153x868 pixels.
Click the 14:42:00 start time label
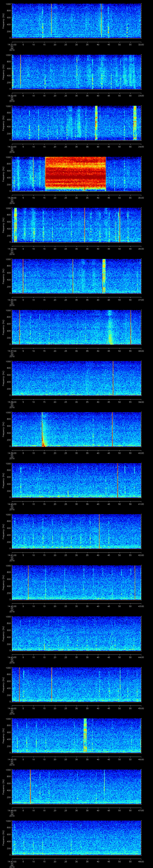pos(12,606)
